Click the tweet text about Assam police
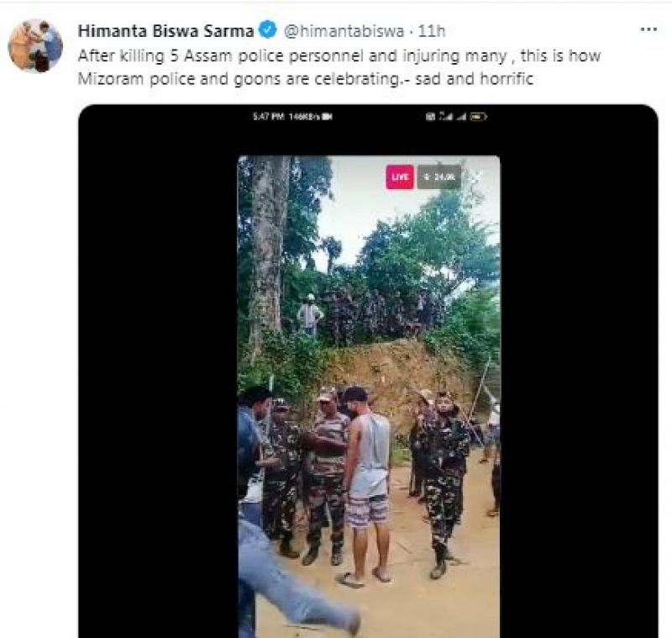Screen dimensions: 672x638 [336, 55]
